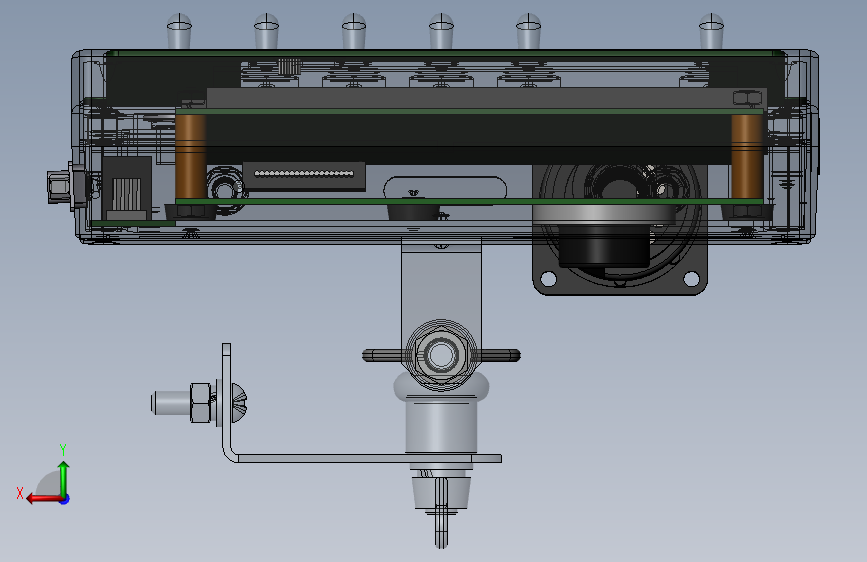Select the modular jack connector at left side
Image resolution: width=867 pixels, height=562 pixels.
tap(127, 190)
